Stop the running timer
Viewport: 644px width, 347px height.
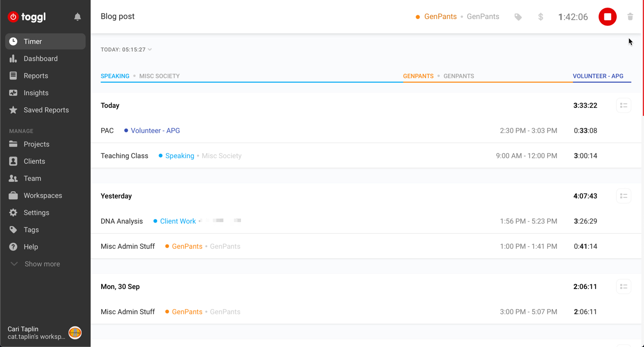pos(607,17)
